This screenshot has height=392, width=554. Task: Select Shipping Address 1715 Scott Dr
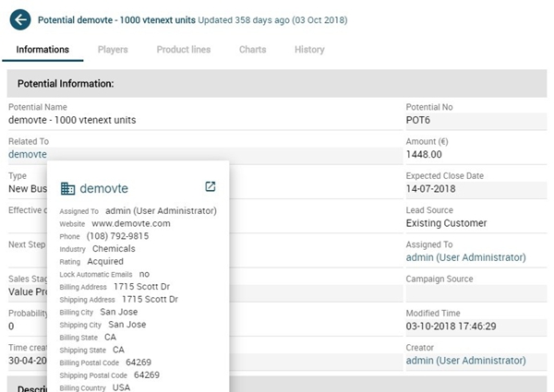[150, 299]
